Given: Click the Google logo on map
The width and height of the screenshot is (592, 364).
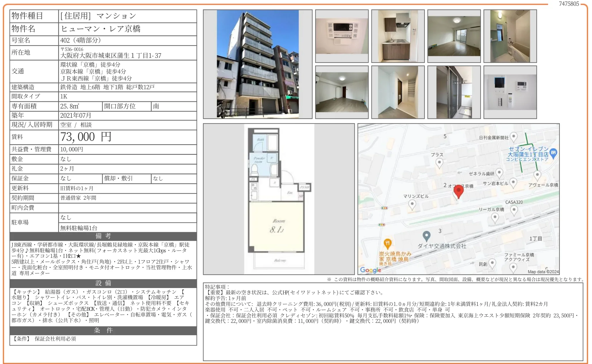Looking at the screenshot, I should point(371,270).
